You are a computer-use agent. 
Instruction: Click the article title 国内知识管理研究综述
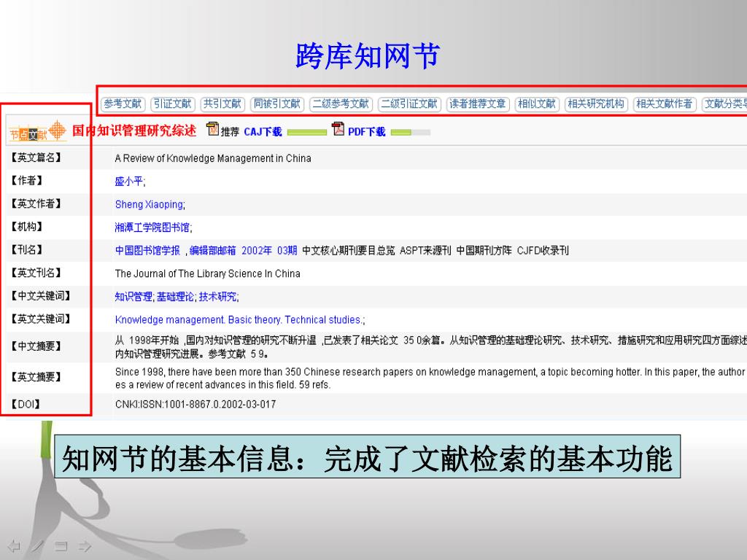coord(134,131)
